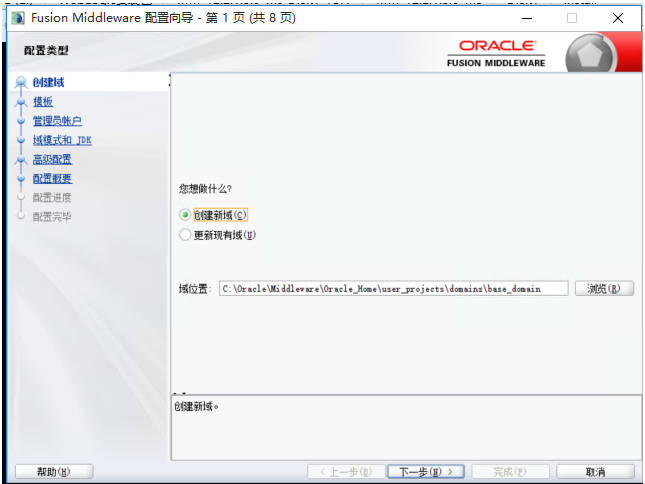Click the 您想做什么? prompt text
Screen dimensions: 645x484
pos(205,189)
